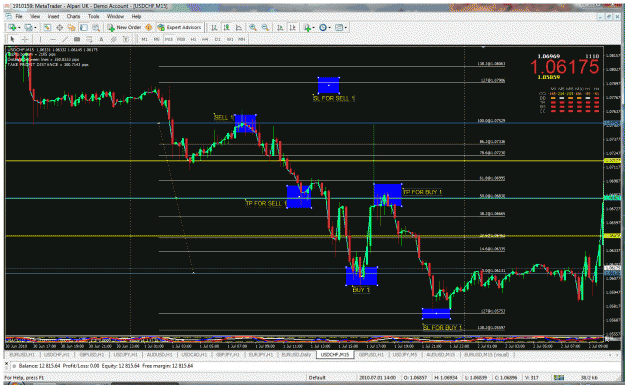Open the Navigator panel icon

(71, 28)
